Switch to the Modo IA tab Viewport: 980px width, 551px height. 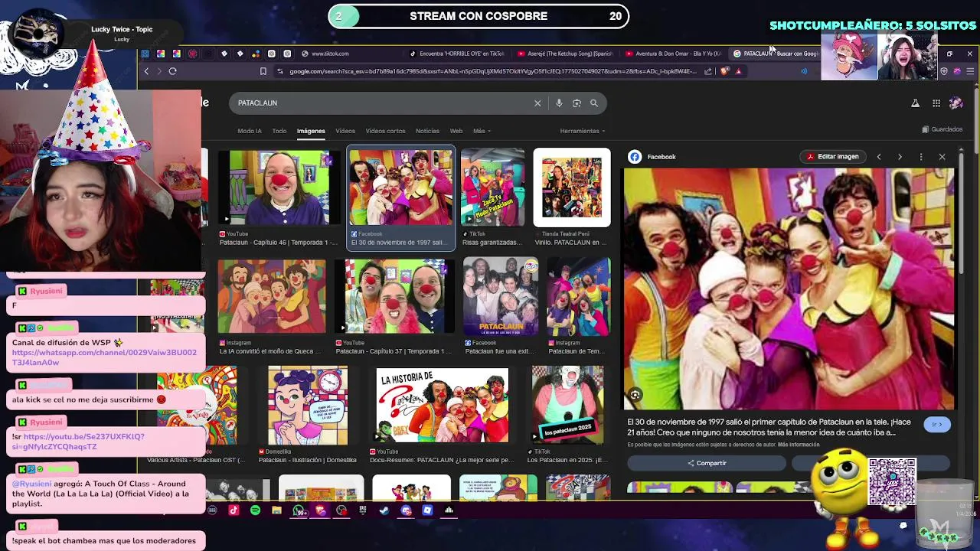click(250, 131)
